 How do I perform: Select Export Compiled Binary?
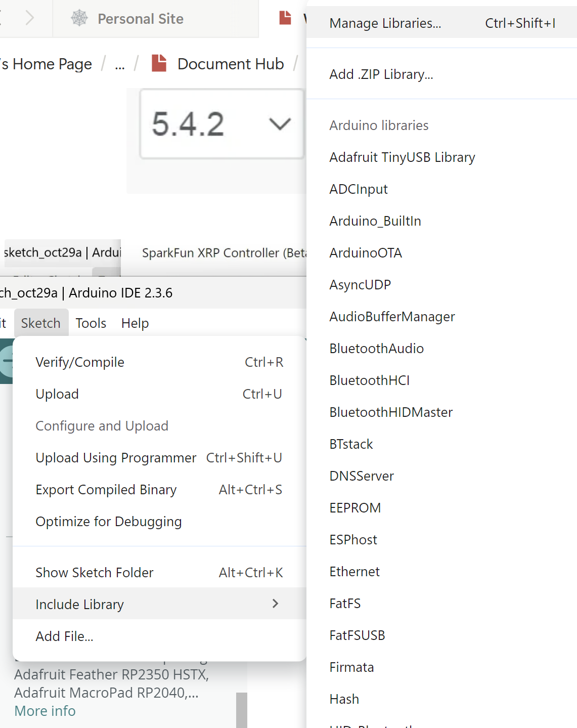pos(106,490)
